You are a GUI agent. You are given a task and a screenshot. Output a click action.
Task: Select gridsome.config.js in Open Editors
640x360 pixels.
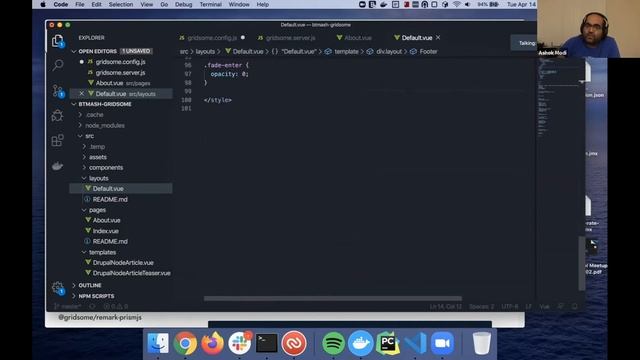[x=121, y=62]
